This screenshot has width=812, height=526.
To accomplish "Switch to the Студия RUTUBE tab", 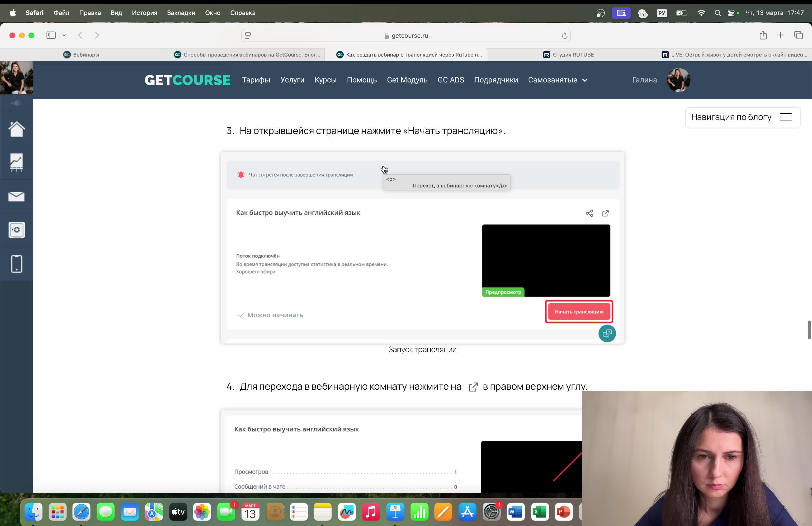I will 568,55.
